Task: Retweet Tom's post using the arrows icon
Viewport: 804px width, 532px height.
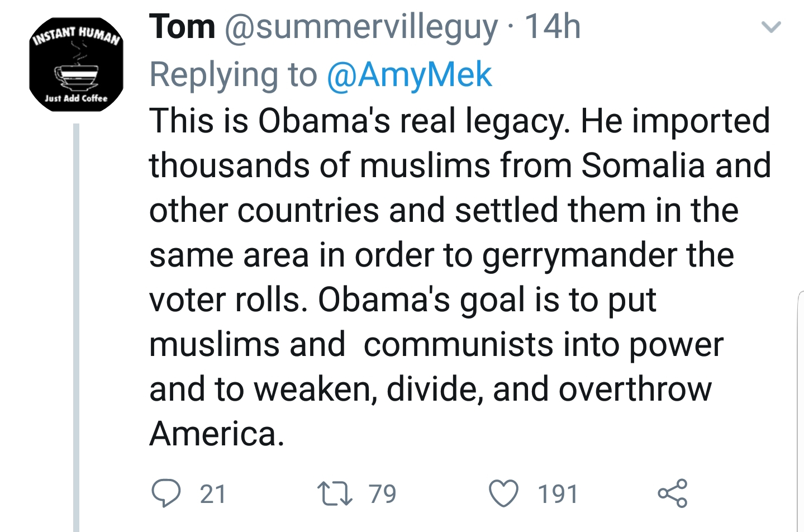Action: (335, 494)
